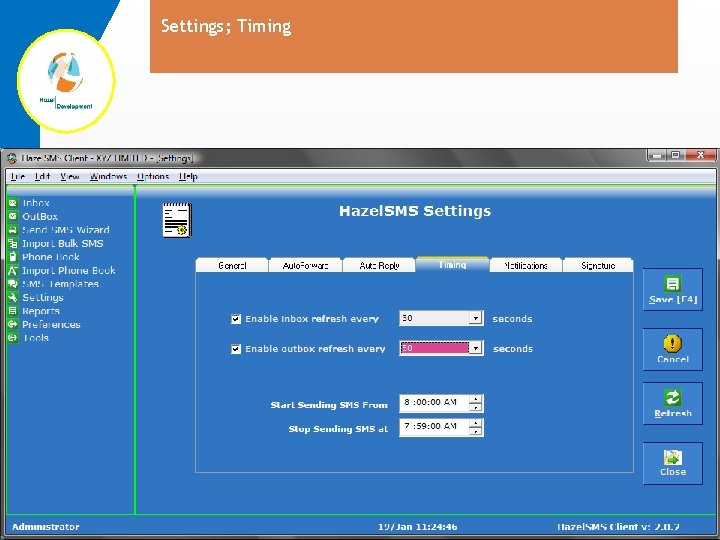
Task: Click the Phone Book icon in sidebar
Action: (13, 256)
